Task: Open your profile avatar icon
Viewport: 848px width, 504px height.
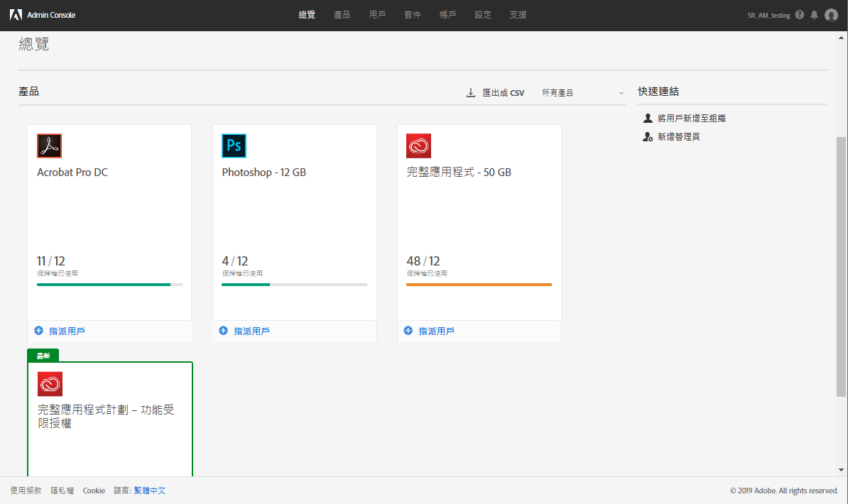Action: coord(831,14)
